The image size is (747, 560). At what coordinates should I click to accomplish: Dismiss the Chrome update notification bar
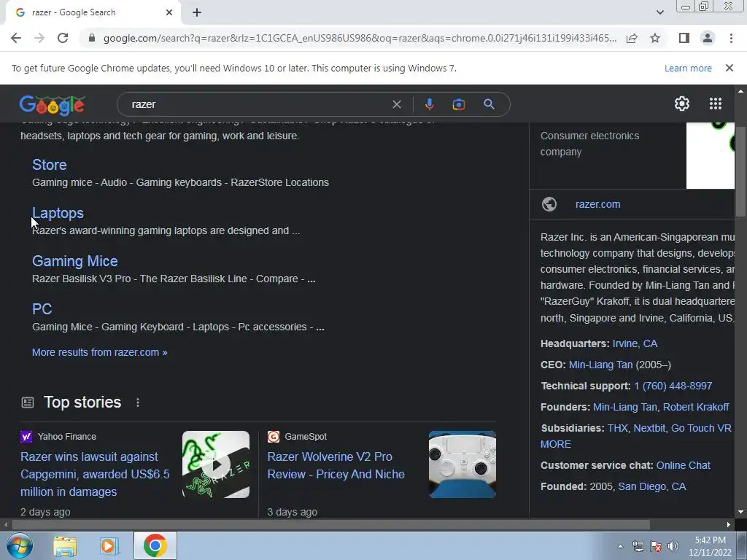[729, 68]
